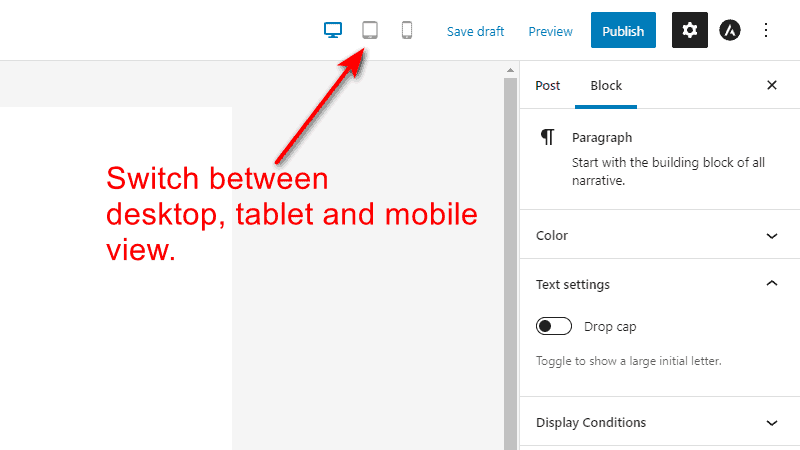Click the editor vertical scrollbar track

point(510,264)
